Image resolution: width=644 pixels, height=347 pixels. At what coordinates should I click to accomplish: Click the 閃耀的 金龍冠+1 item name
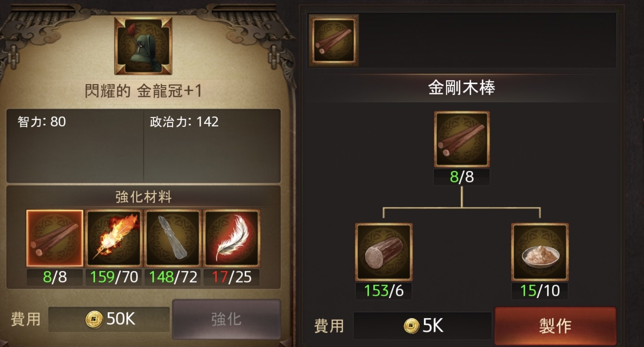tap(143, 91)
